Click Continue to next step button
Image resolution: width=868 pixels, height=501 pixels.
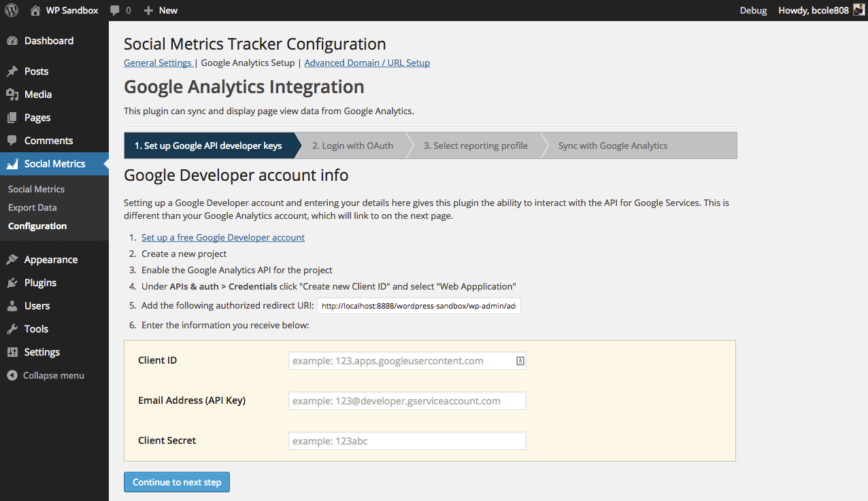(x=177, y=482)
